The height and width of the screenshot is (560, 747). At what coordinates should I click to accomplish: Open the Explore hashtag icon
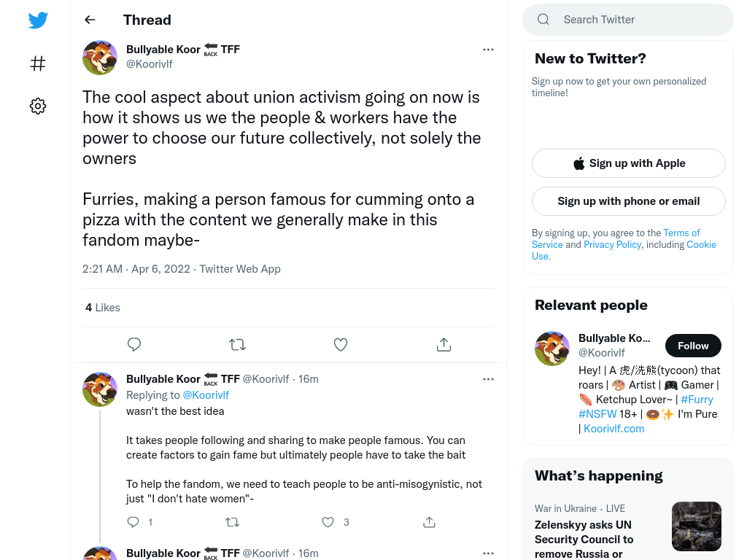click(38, 63)
